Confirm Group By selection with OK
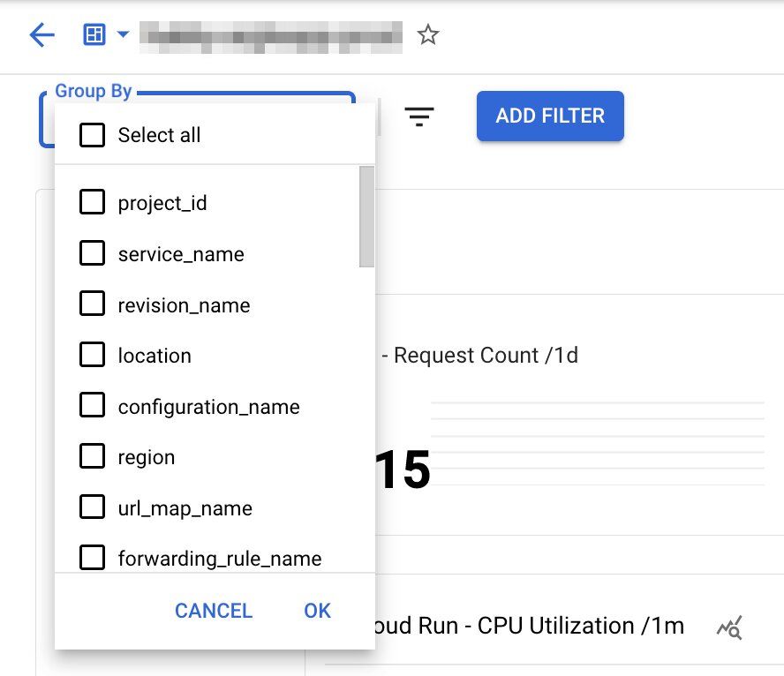The height and width of the screenshot is (676, 784). click(317, 611)
